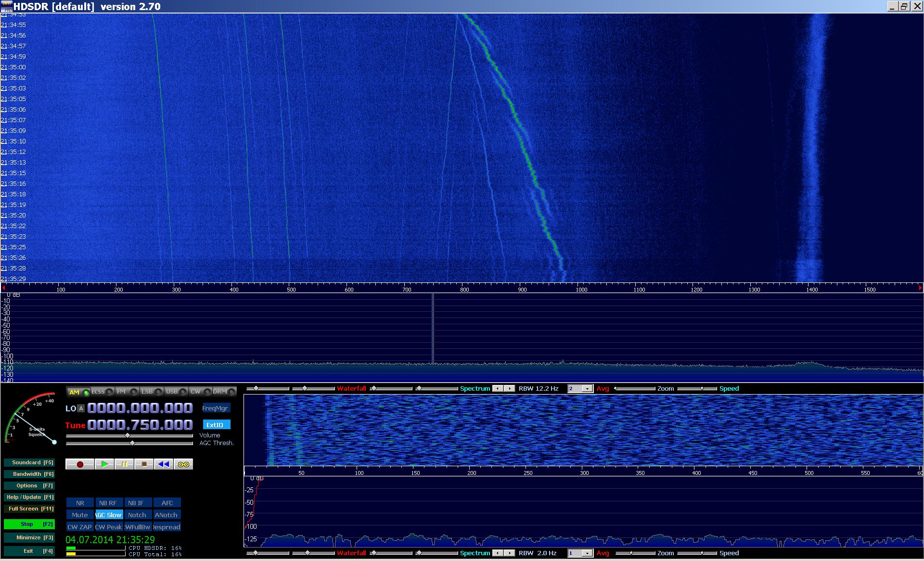Viewport: 924px width, 561px height.
Task: Click the left red arrow on frequency scale
Action: point(4,288)
